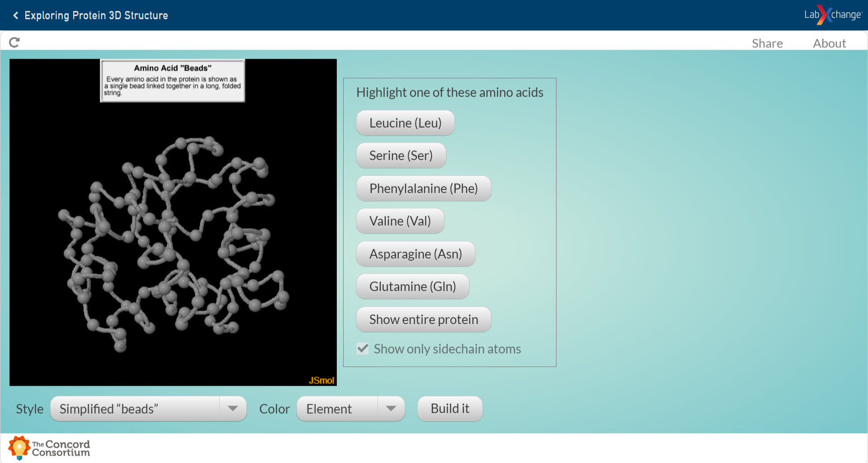
Task: Click the reload icon in the toolbar
Action: click(14, 42)
